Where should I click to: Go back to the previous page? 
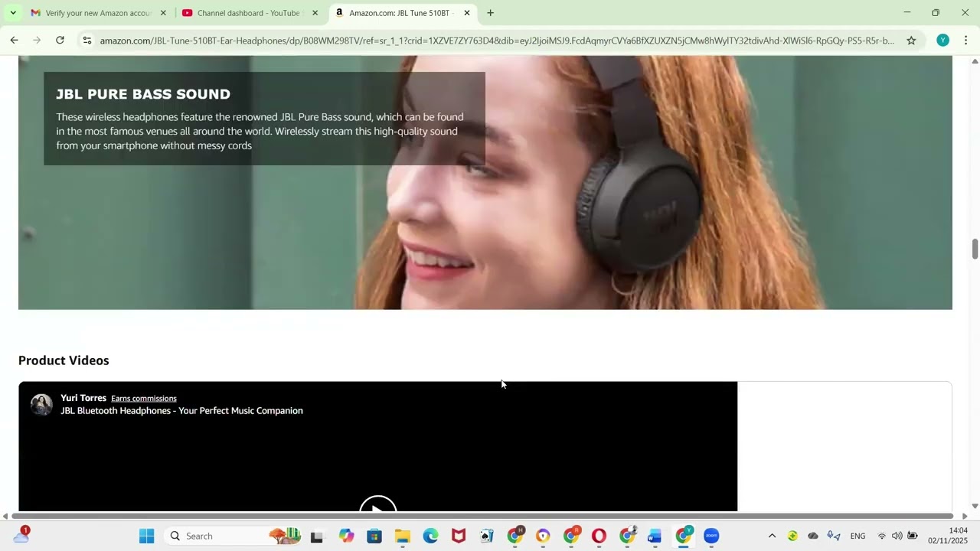pos(14,41)
